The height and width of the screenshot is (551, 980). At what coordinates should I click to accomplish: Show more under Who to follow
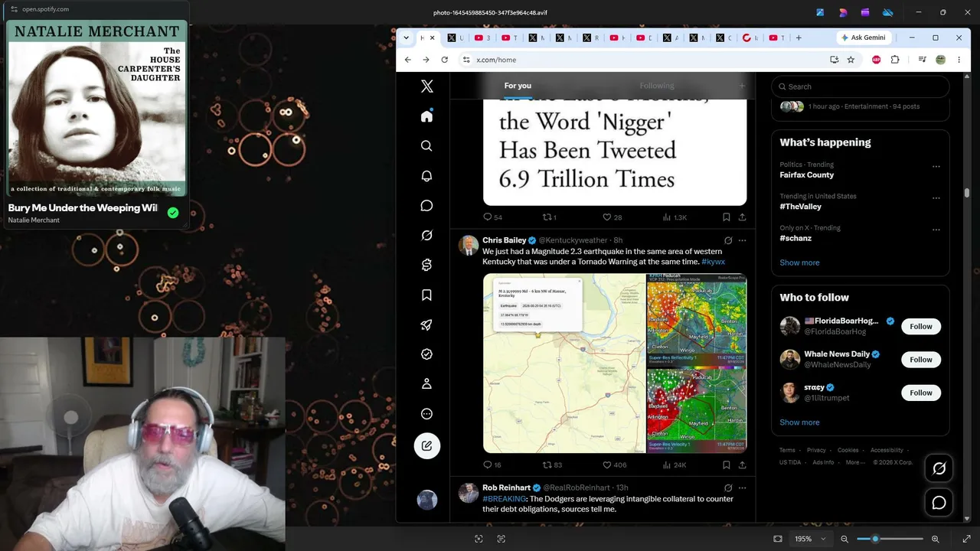799,422
